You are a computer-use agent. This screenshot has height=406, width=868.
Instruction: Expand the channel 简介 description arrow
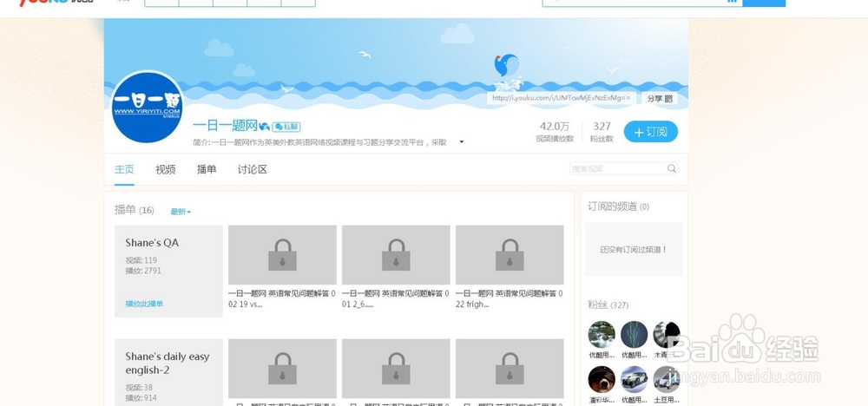click(x=462, y=142)
